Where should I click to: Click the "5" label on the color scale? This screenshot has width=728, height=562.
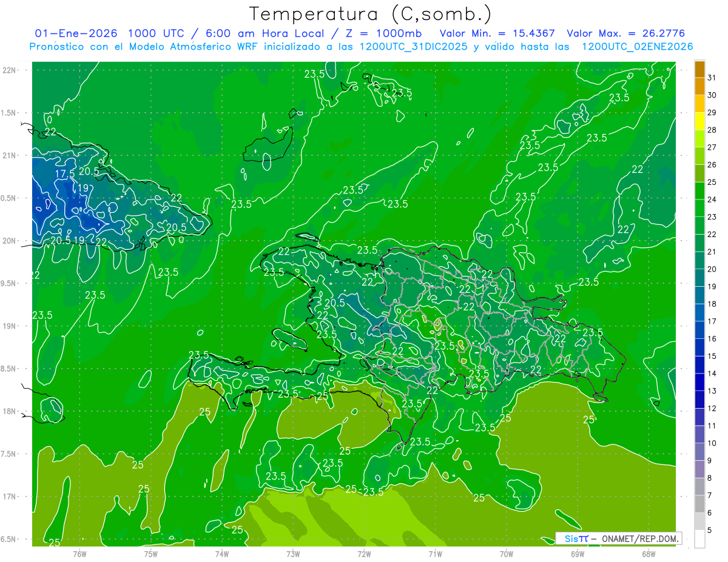click(x=710, y=530)
